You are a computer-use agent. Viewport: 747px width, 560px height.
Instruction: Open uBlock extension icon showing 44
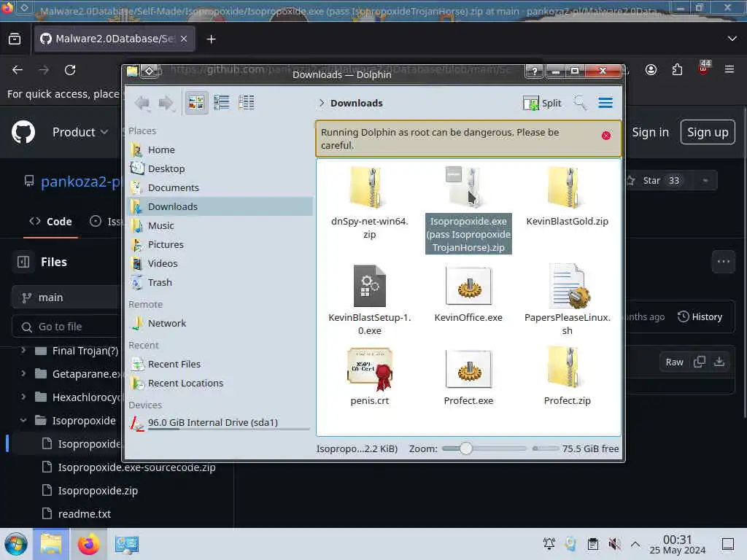pyautogui.click(x=703, y=68)
